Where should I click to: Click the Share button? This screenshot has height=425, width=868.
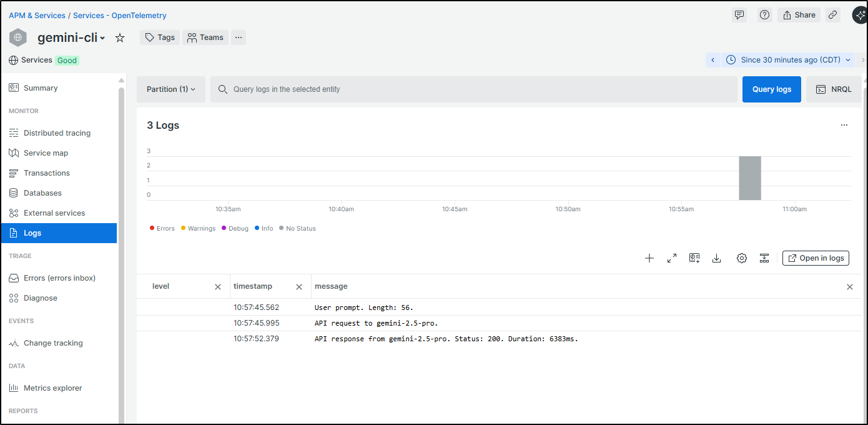pos(799,15)
